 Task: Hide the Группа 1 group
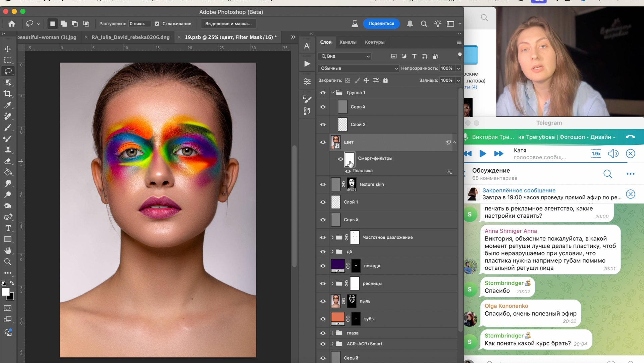click(x=323, y=93)
